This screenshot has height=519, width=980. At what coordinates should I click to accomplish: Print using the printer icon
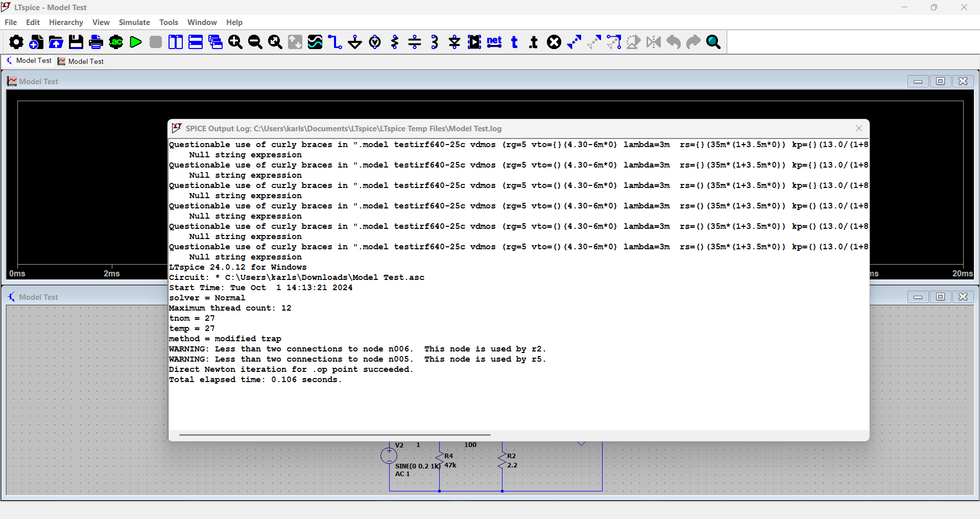point(96,42)
